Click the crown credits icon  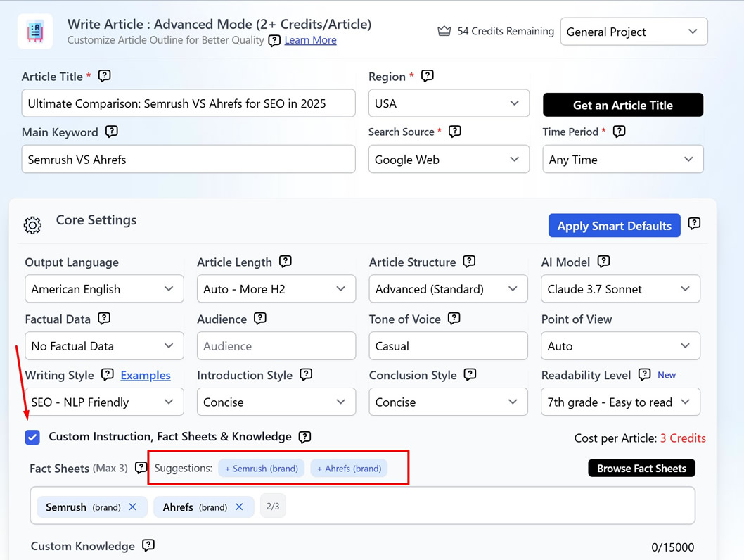click(444, 32)
